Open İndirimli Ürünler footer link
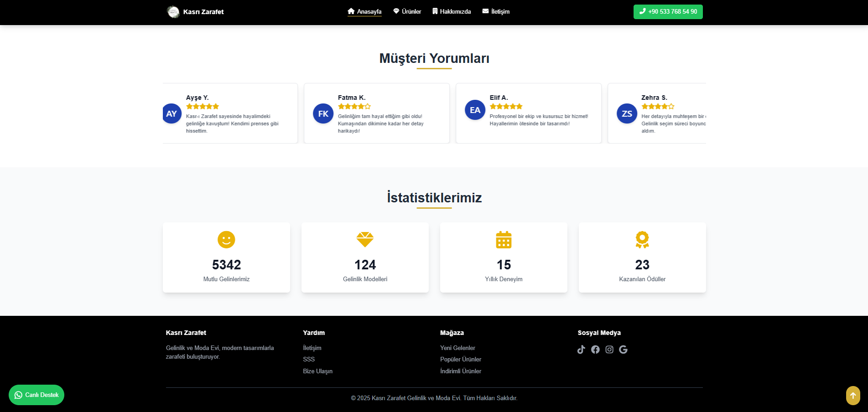 [461, 371]
